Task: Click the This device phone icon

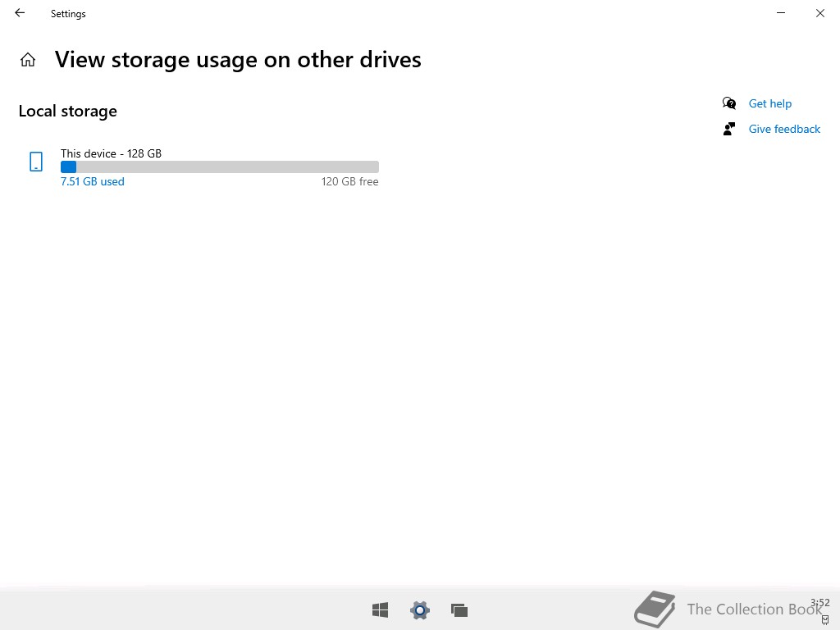Action: click(x=36, y=162)
